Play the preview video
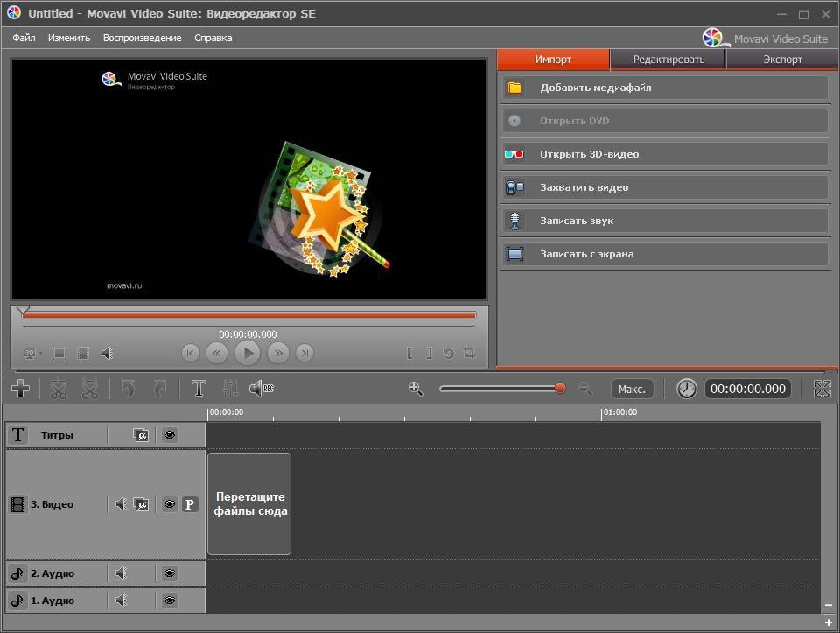Image resolution: width=840 pixels, height=633 pixels. 248,353
